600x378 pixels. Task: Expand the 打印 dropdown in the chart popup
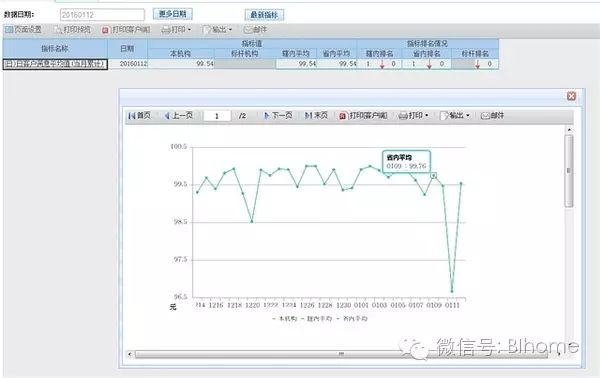coord(414,116)
